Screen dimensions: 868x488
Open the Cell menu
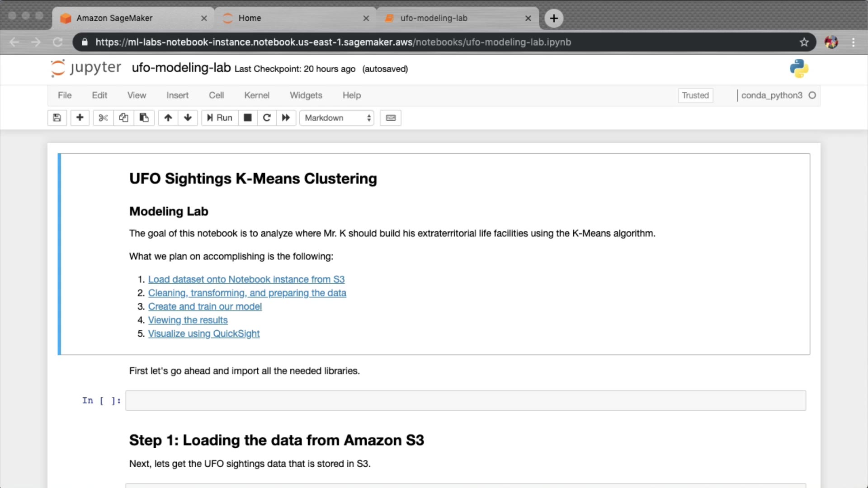216,95
